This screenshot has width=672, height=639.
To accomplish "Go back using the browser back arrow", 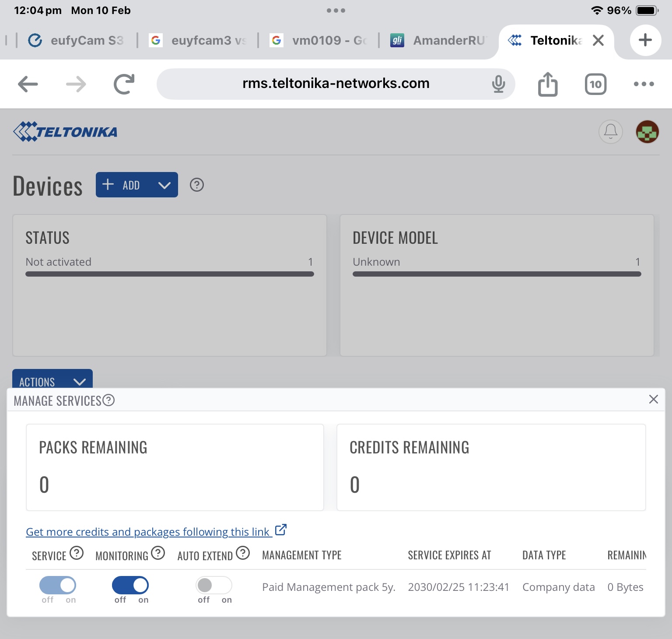I will click(x=28, y=84).
